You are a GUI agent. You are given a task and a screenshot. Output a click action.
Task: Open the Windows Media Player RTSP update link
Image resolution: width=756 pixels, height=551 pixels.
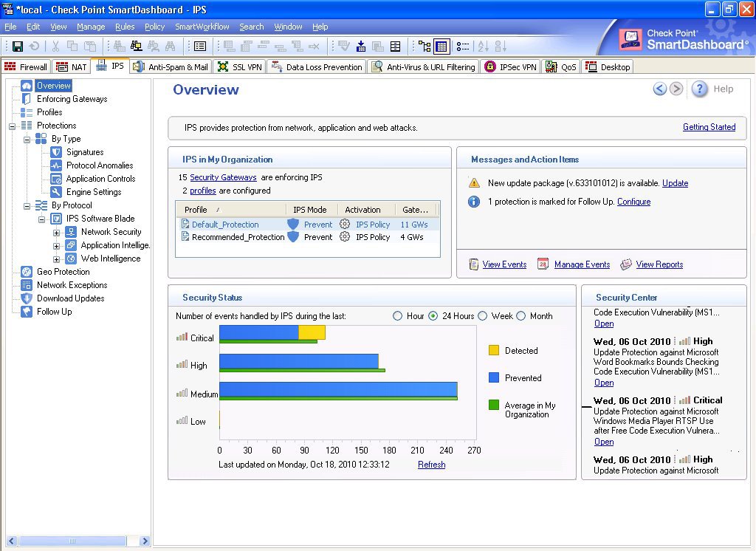coord(604,442)
